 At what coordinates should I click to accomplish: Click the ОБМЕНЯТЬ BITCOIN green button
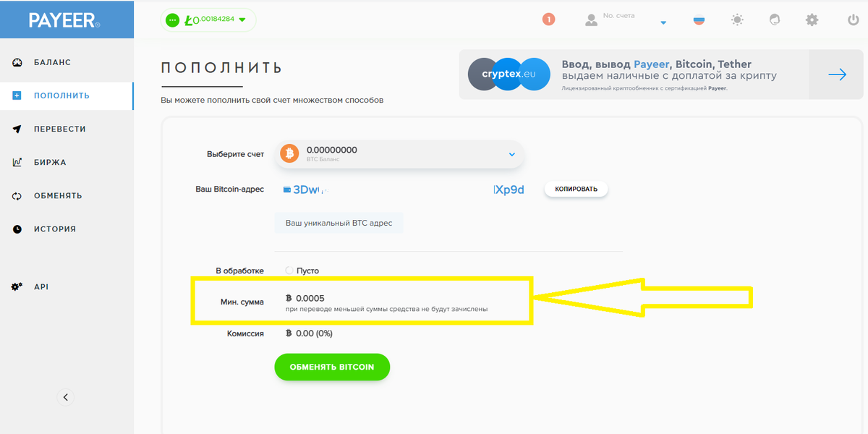(x=332, y=367)
